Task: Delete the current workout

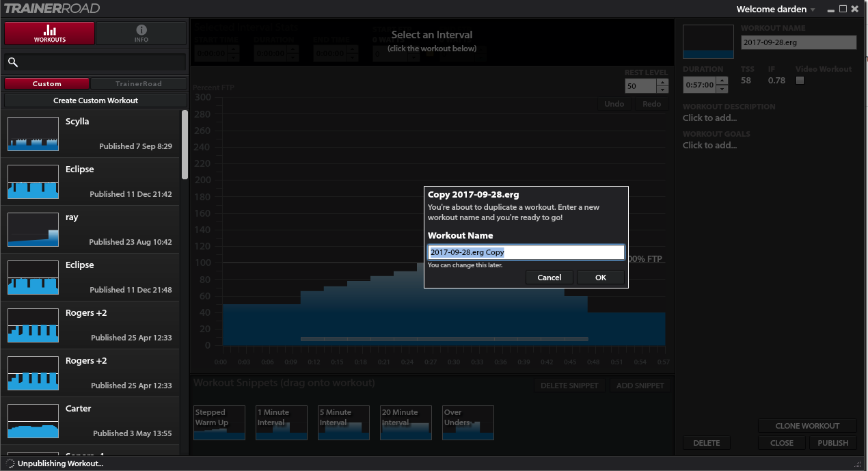Action: click(x=706, y=443)
